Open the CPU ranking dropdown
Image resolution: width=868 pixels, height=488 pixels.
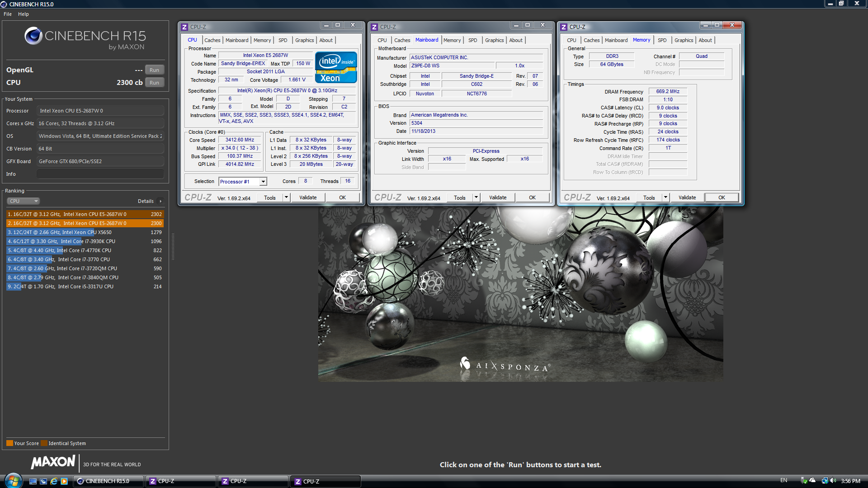click(24, 201)
